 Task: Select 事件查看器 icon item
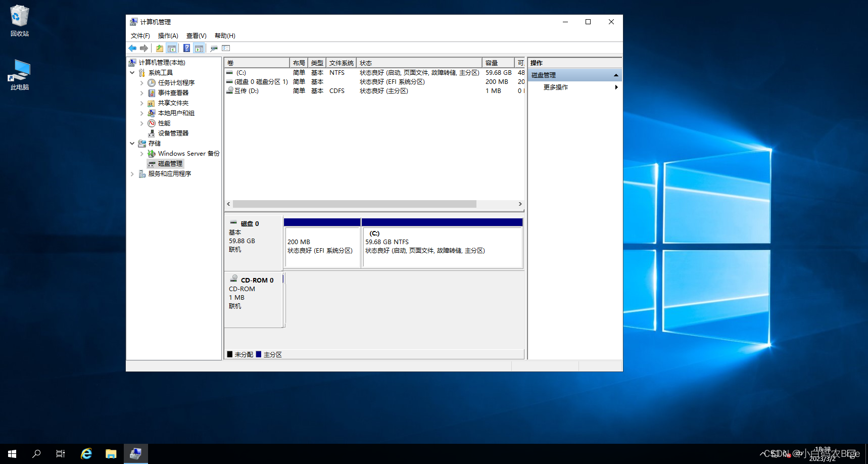pos(152,93)
